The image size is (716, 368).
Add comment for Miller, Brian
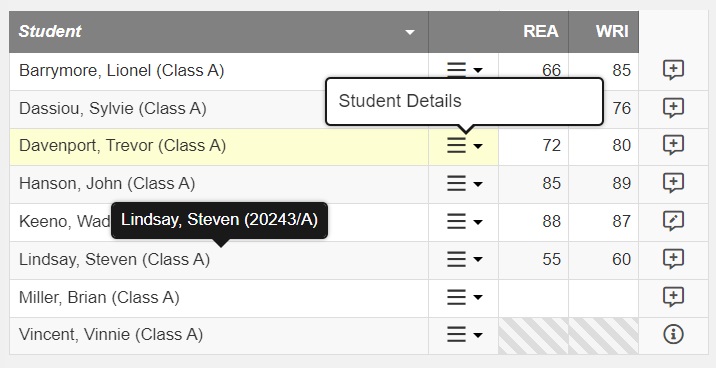click(673, 297)
